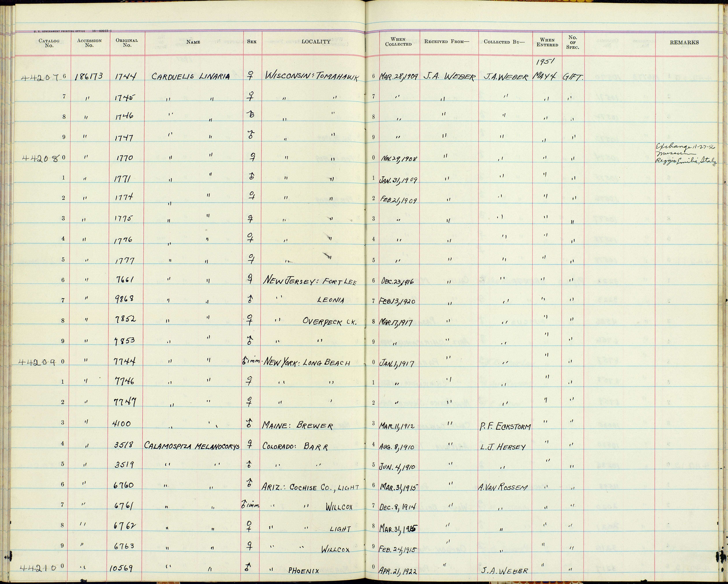Click the 'No. of Spec.' column header
728x584 pixels.
point(573,42)
